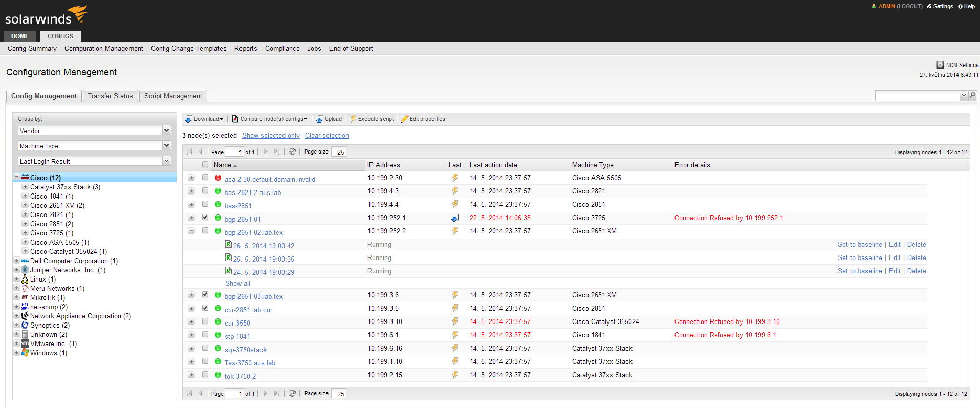Uncheck the bgp-2651-01 checkbox
The height and width of the screenshot is (409, 980).
[205, 217]
